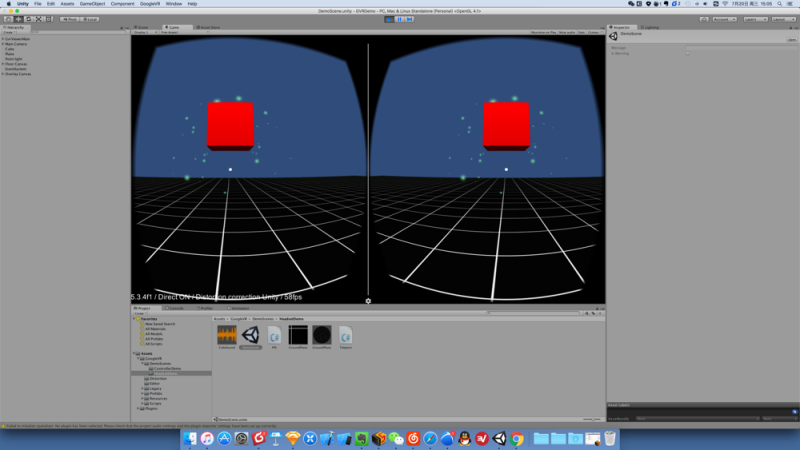The width and height of the screenshot is (800, 450).
Task: Select the Hand tool in the toolbar
Action: [x=8, y=19]
